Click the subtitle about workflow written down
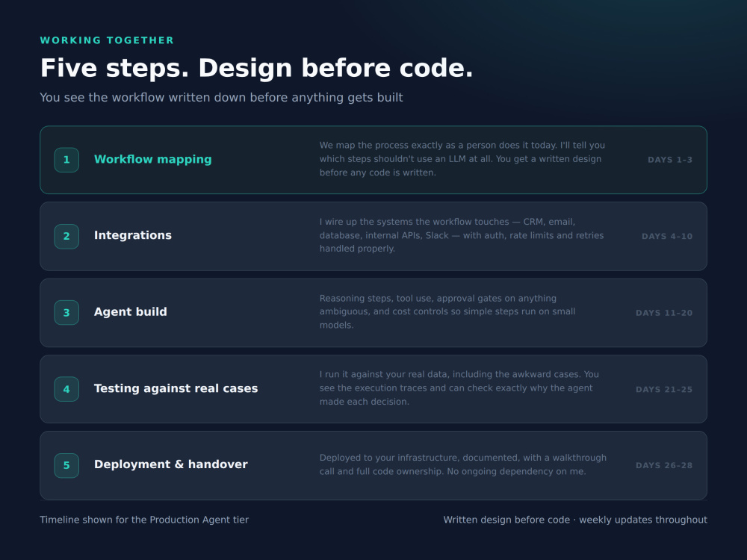The height and width of the screenshot is (560, 747). [222, 98]
